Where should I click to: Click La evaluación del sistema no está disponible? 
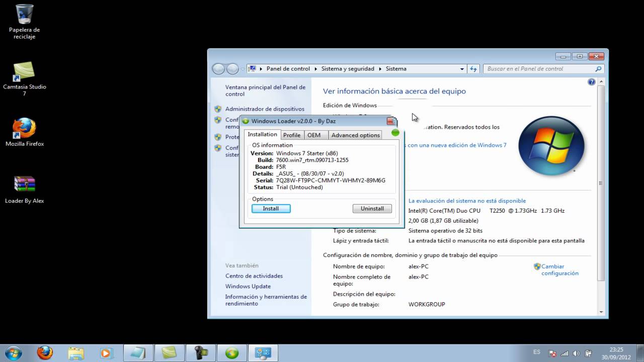(x=467, y=201)
